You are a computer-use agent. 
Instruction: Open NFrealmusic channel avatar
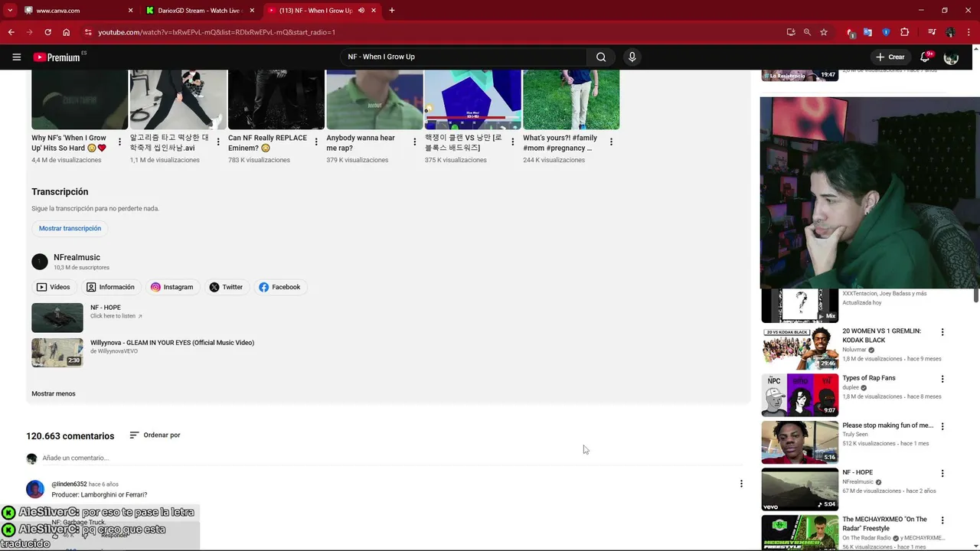coord(40,262)
